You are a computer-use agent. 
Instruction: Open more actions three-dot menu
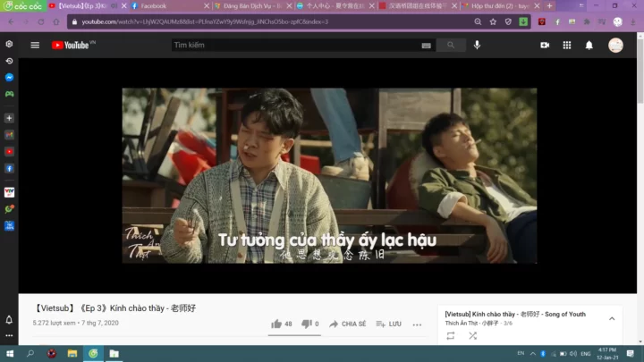(417, 324)
